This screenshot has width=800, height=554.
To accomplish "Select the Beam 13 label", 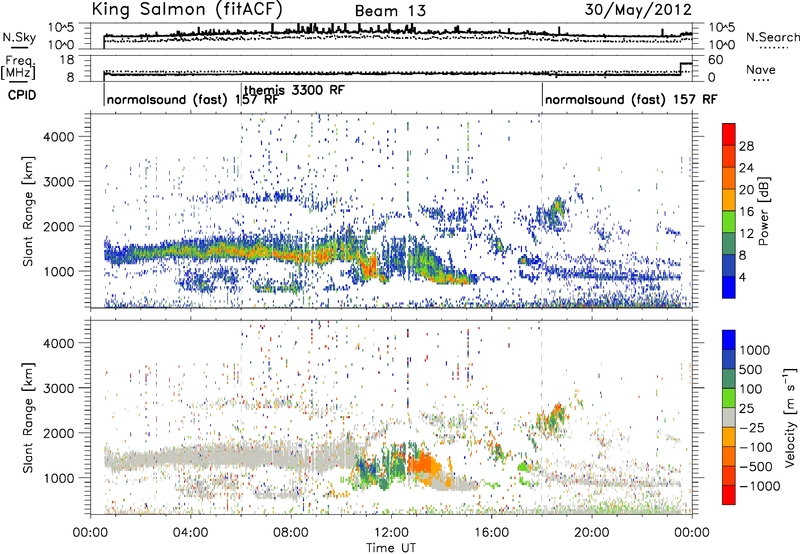I will (x=390, y=11).
